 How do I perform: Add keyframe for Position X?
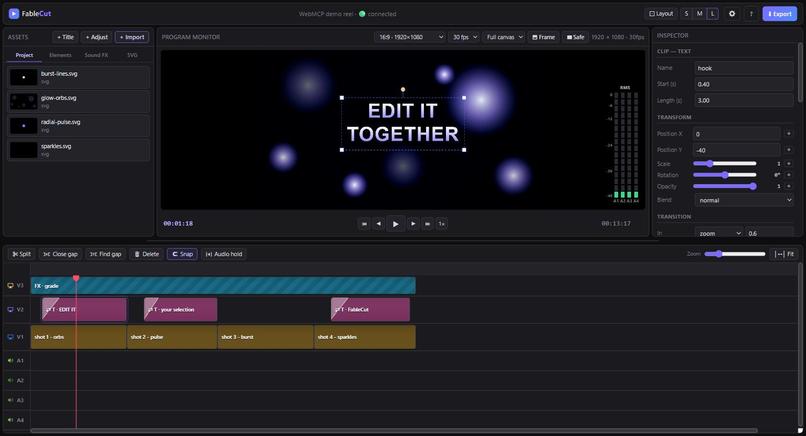tap(789, 134)
